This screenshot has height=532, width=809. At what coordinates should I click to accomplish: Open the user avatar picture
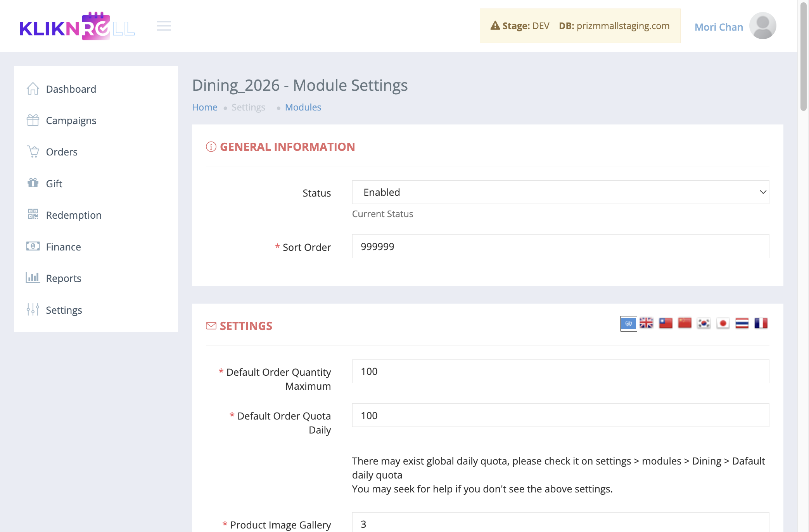click(762, 26)
